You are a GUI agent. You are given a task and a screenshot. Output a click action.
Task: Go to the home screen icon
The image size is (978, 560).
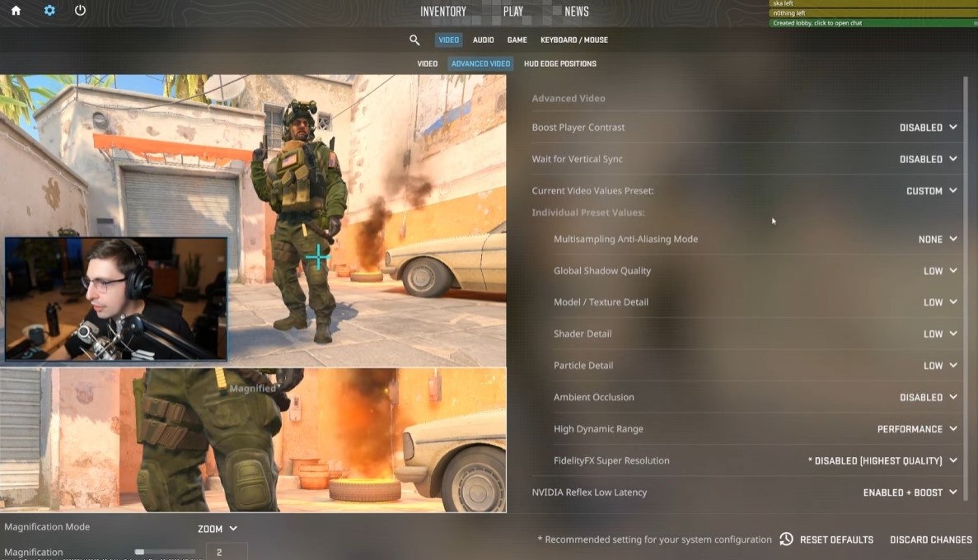(16, 11)
